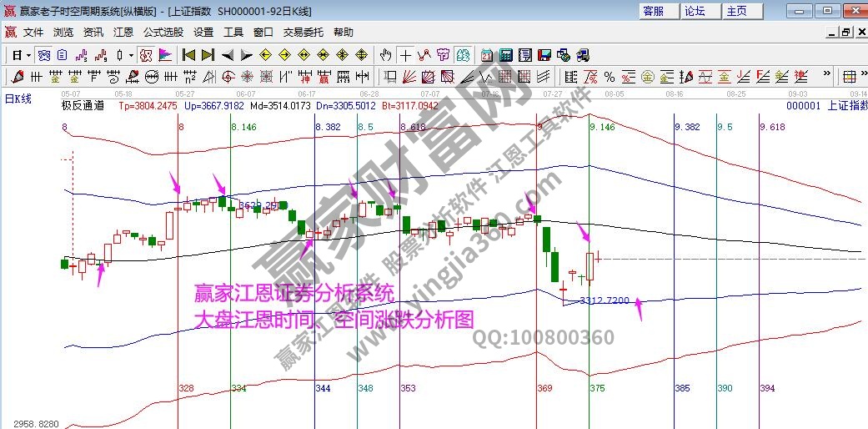Click the color flag icon
Screen dimensions: 868x429
[165, 55]
